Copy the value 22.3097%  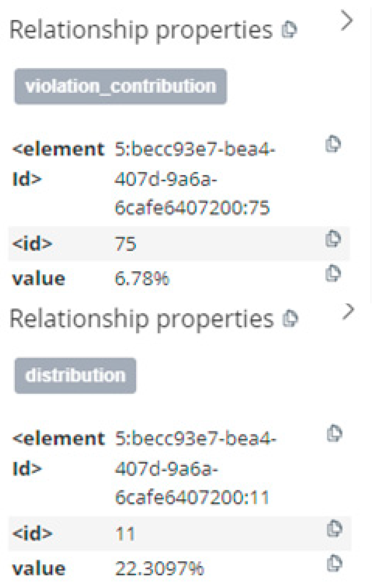(334, 563)
